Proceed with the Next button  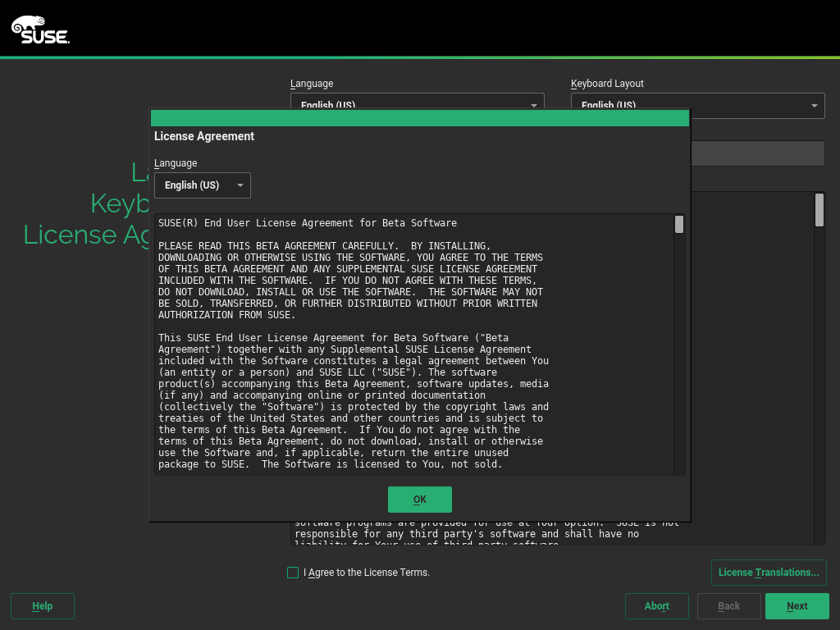[797, 606]
